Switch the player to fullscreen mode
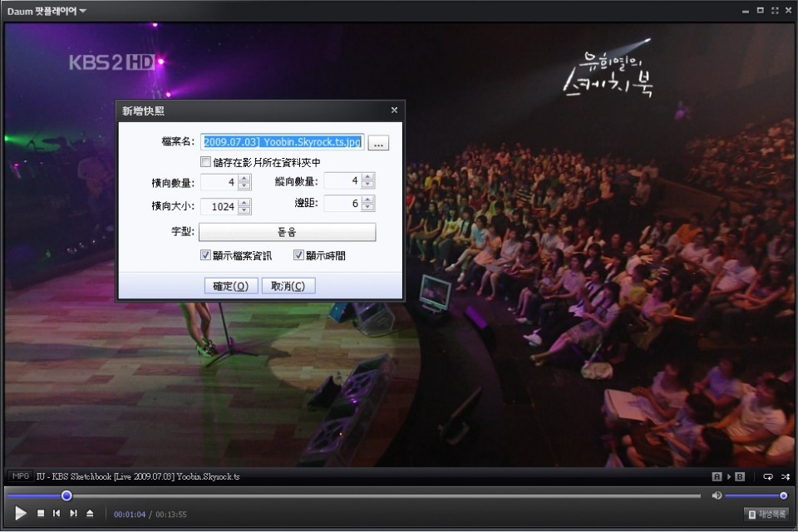798x532 pixels. (x=775, y=10)
